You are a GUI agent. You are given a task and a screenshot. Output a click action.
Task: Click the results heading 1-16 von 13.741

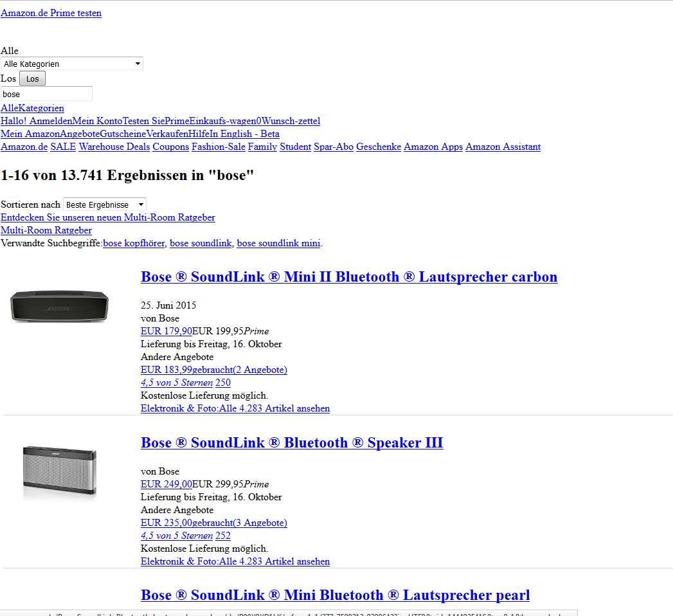click(x=127, y=175)
